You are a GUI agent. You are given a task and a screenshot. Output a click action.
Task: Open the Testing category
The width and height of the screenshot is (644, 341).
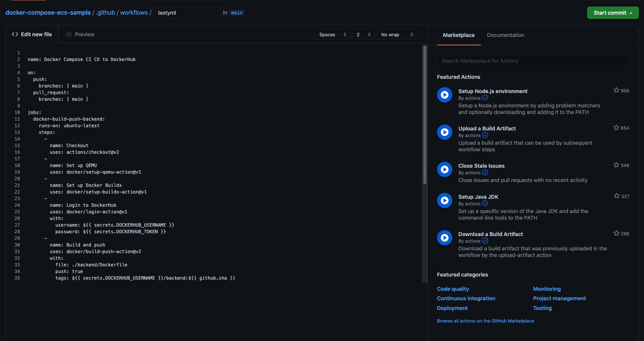542,308
